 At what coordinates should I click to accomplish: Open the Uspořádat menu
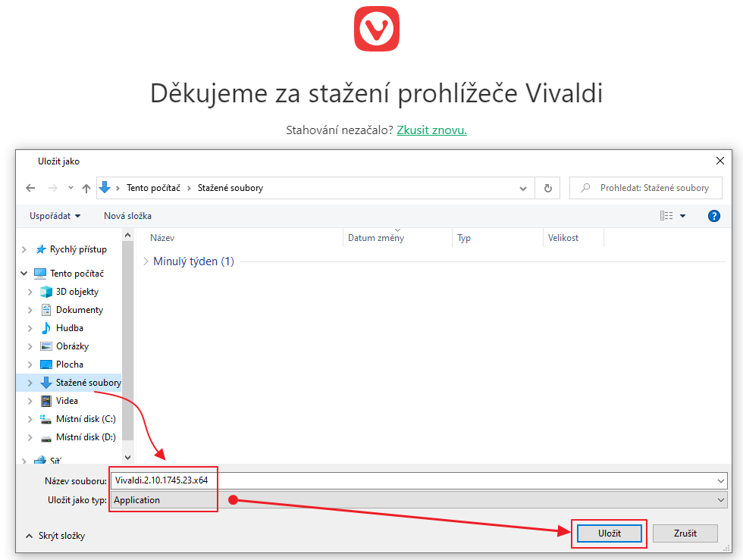[55, 216]
